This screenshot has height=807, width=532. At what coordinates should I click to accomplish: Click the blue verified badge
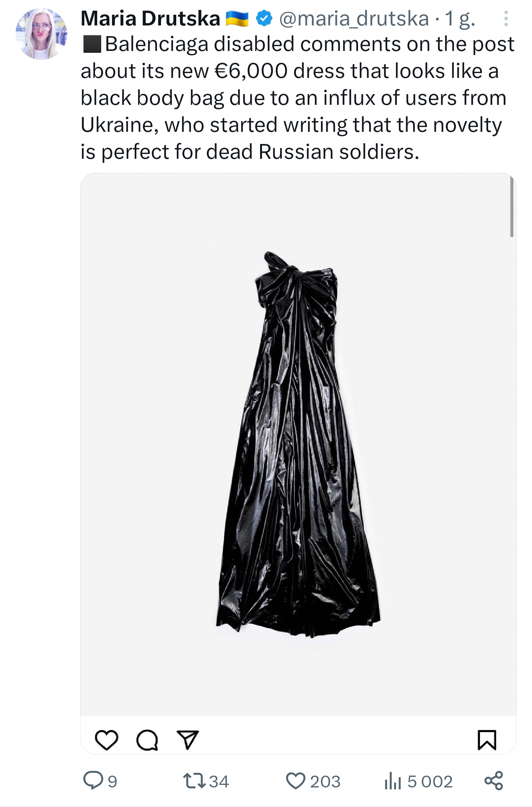click(264, 19)
